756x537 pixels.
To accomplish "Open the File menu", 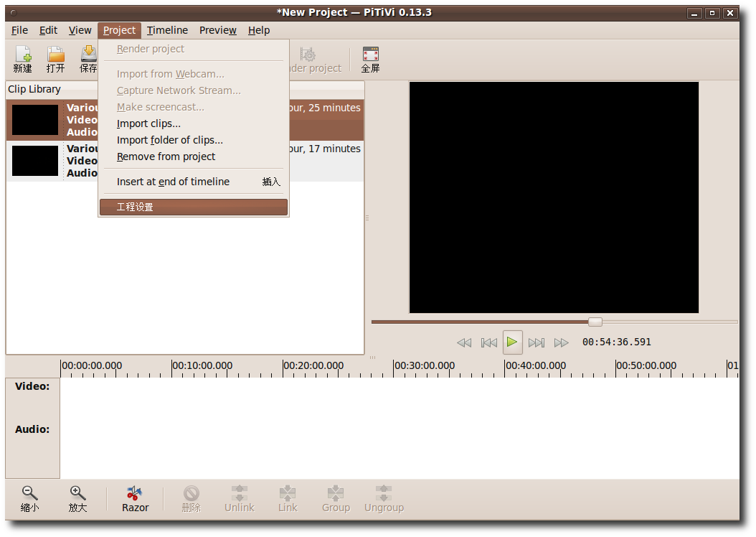I will click(20, 30).
